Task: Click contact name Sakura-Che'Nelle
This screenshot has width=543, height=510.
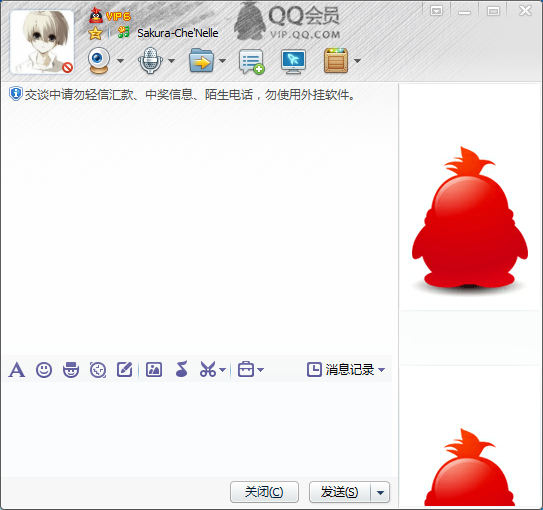Action: (x=178, y=33)
